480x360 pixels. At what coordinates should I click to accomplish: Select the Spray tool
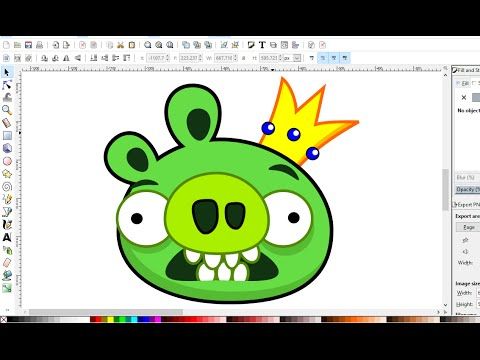click(x=7, y=250)
